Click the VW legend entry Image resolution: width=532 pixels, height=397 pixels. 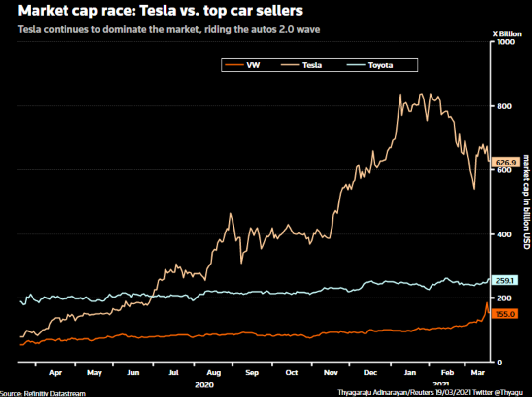[x=242, y=65]
